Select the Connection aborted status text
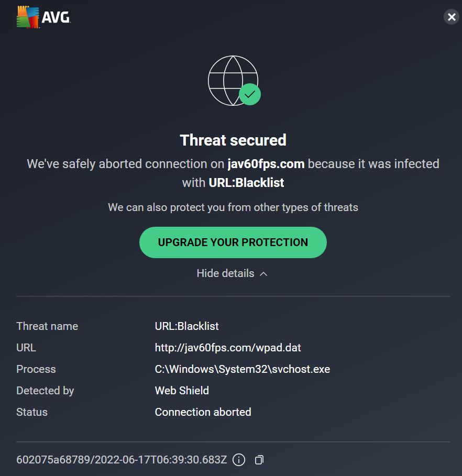This screenshot has height=476, width=462. pyautogui.click(x=203, y=412)
